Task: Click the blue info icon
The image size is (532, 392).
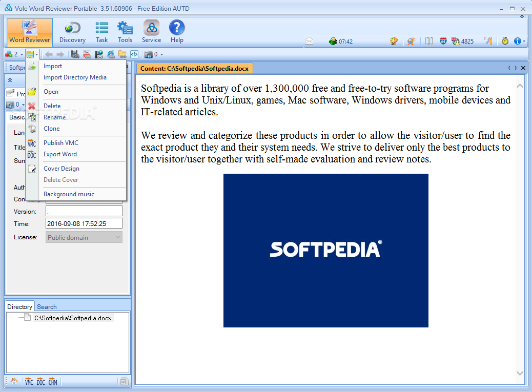Action: pos(518,41)
